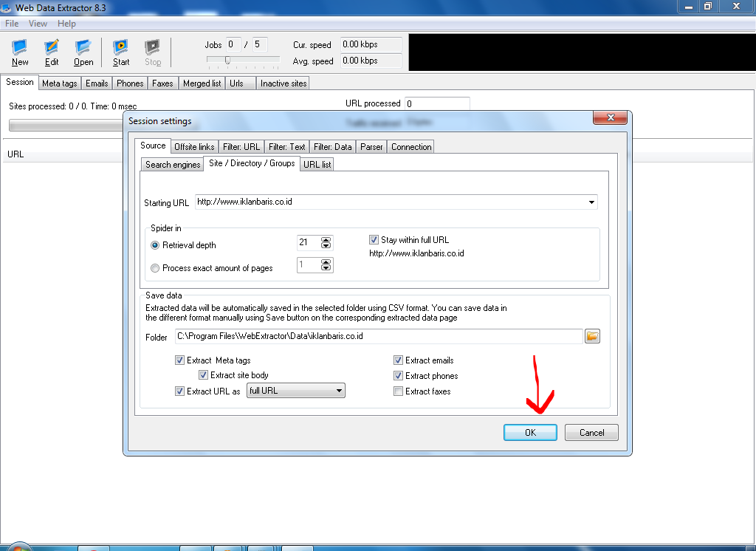Open the File menu

[12, 24]
